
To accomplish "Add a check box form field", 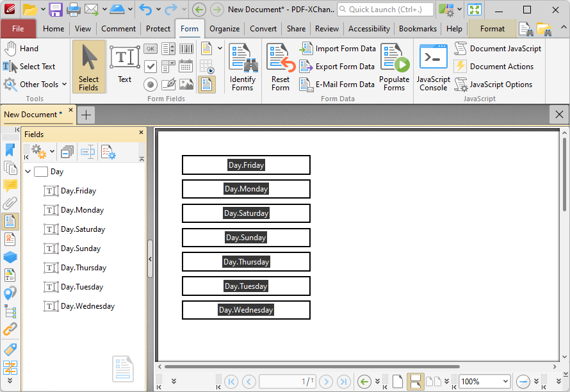I will (150, 67).
